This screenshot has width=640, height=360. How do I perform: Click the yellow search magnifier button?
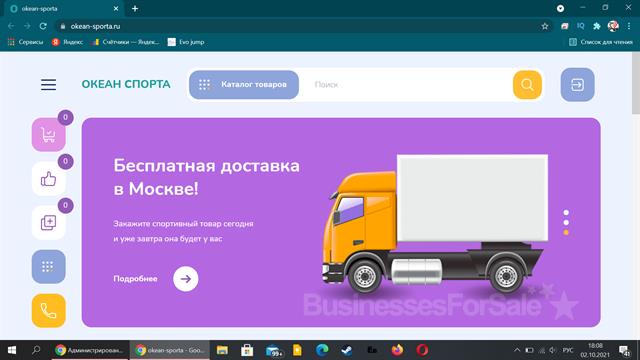(x=527, y=85)
